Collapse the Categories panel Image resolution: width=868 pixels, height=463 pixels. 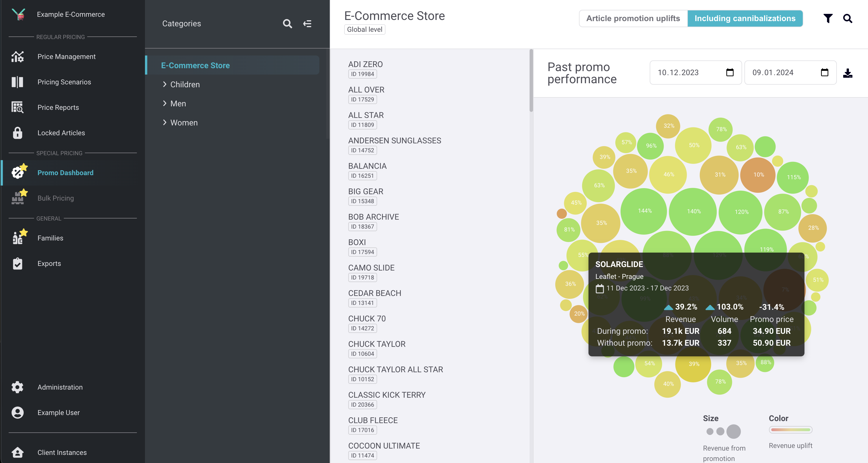point(307,24)
